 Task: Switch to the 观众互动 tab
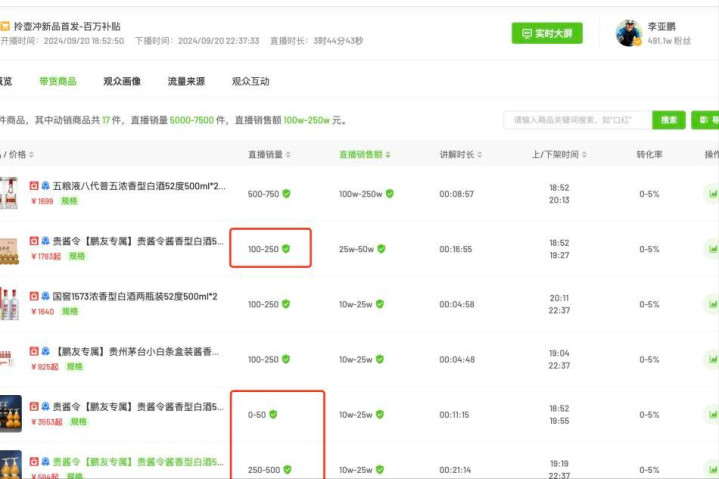250,81
